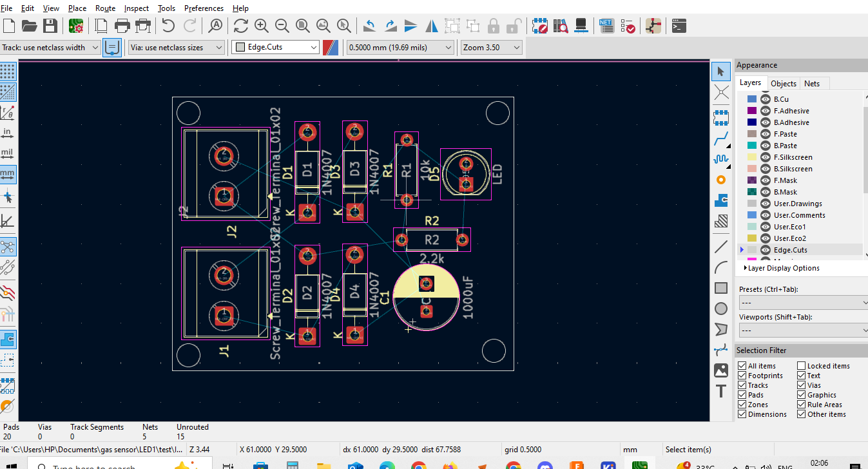This screenshot has height=469, width=868.
Task: Uncheck Tracks selection filter
Action: [x=742, y=385]
